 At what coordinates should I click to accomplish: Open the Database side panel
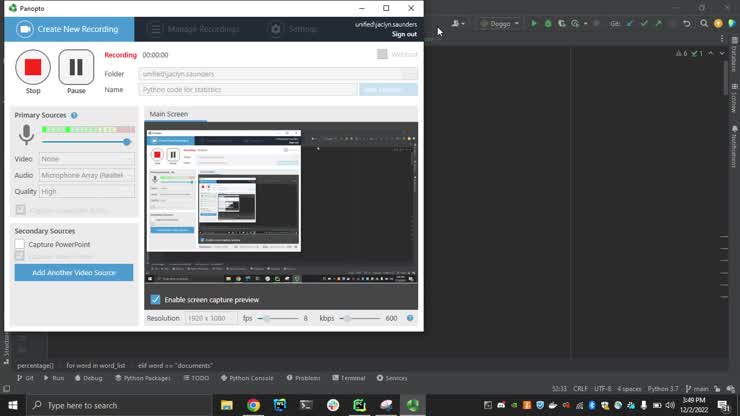coord(734,54)
